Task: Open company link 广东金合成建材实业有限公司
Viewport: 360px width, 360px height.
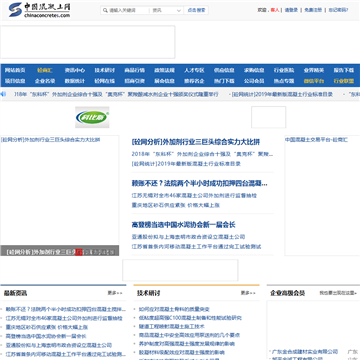Action: pyautogui.click(x=305, y=352)
